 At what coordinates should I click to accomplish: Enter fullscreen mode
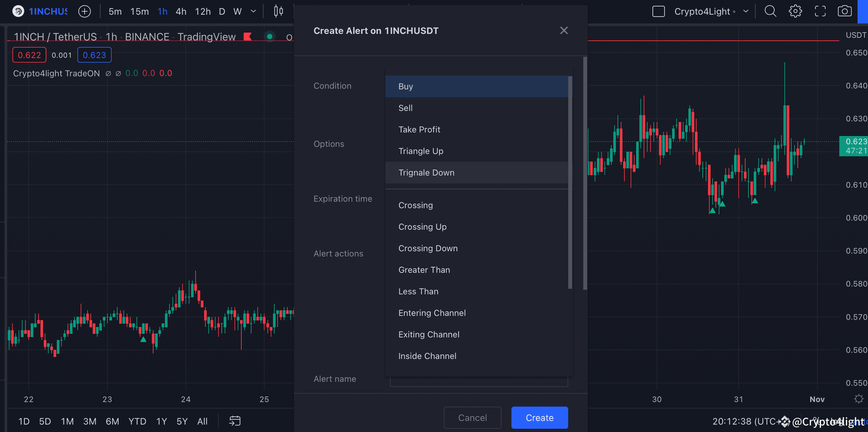pos(820,11)
